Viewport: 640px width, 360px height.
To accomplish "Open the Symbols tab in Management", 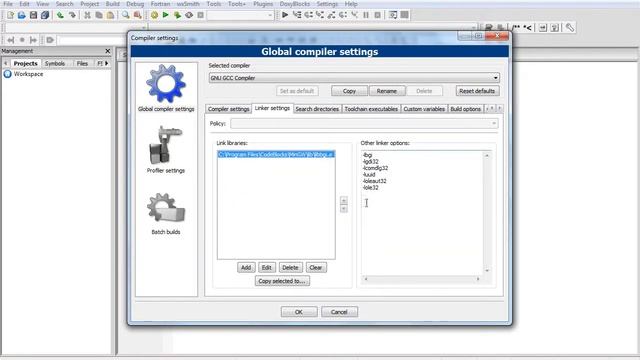I will click(55, 64).
